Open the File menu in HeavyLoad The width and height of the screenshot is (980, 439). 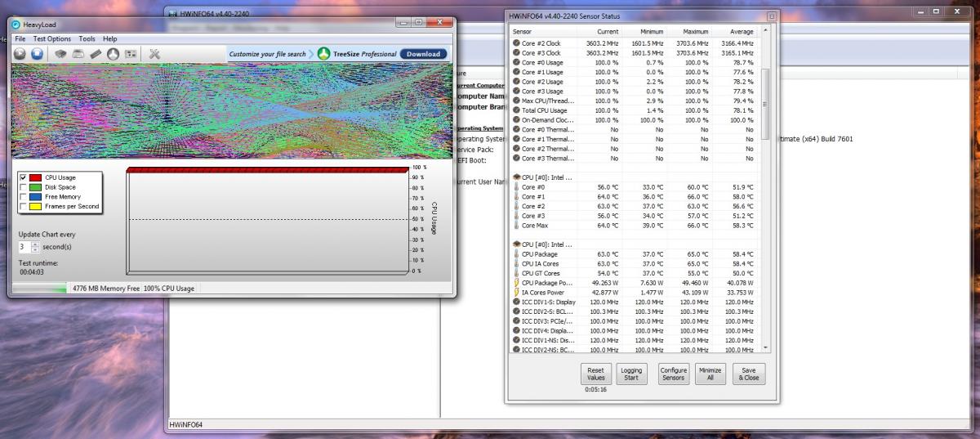pyautogui.click(x=20, y=38)
